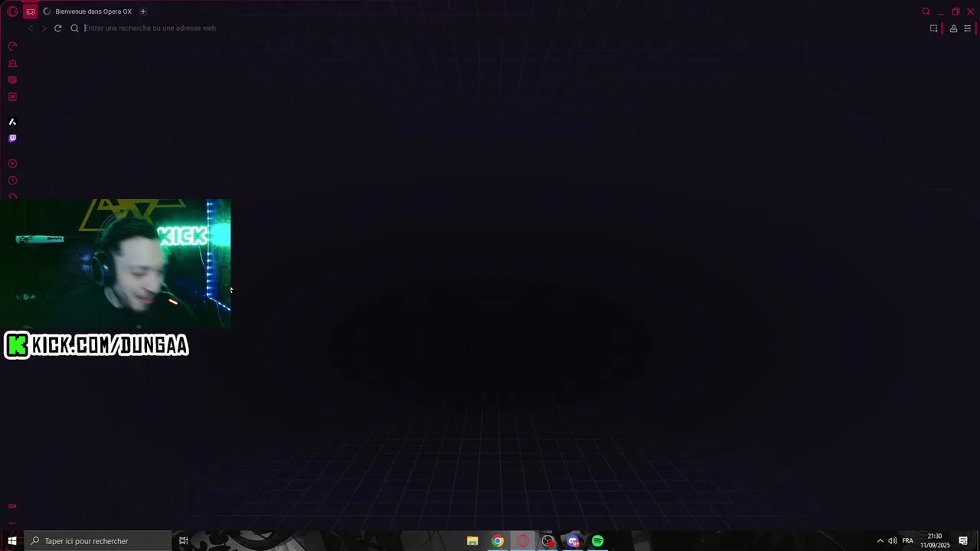Reload the current page
980x551 pixels.
click(x=57, y=28)
